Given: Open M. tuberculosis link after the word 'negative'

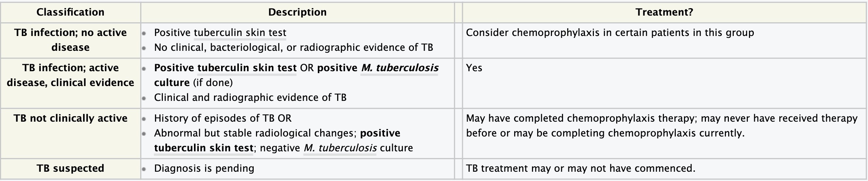Looking at the screenshot, I should 340,148.
